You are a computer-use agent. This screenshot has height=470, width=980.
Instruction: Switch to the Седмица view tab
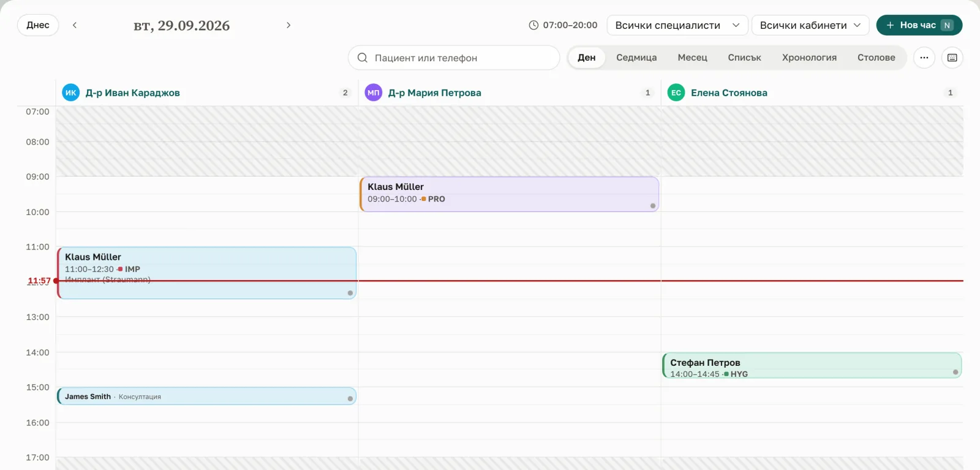(x=636, y=58)
